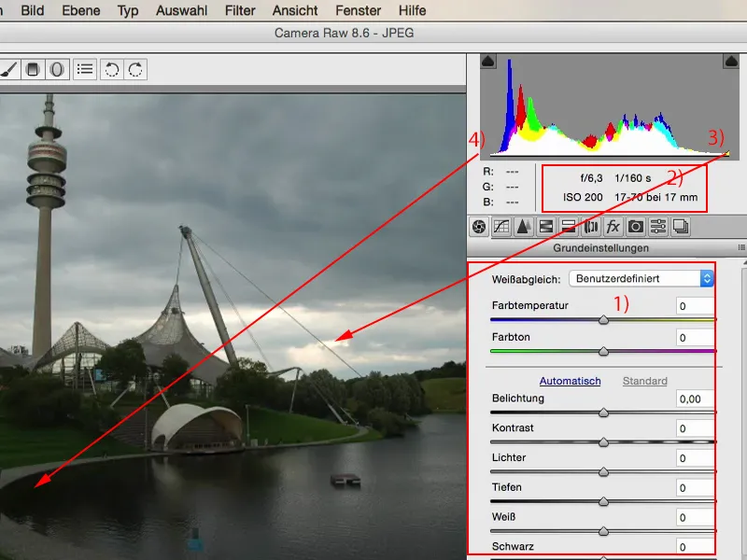Open the Auswahl menu

[x=181, y=10]
